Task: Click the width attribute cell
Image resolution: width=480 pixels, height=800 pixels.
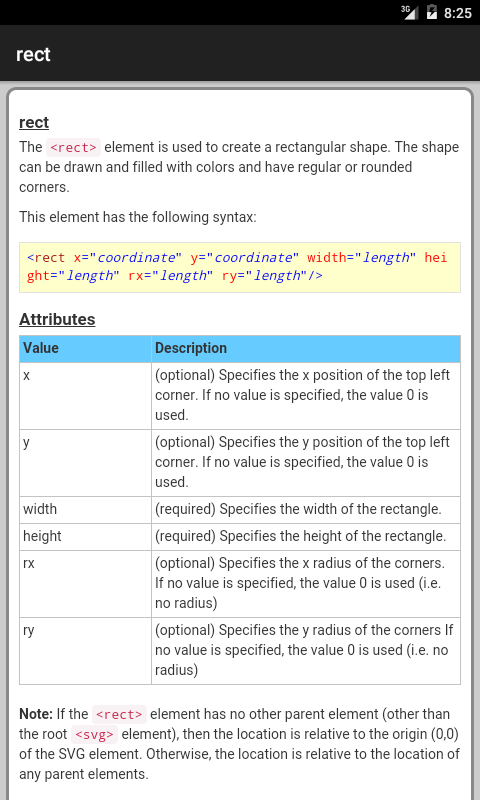Action: click(x=85, y=510)
